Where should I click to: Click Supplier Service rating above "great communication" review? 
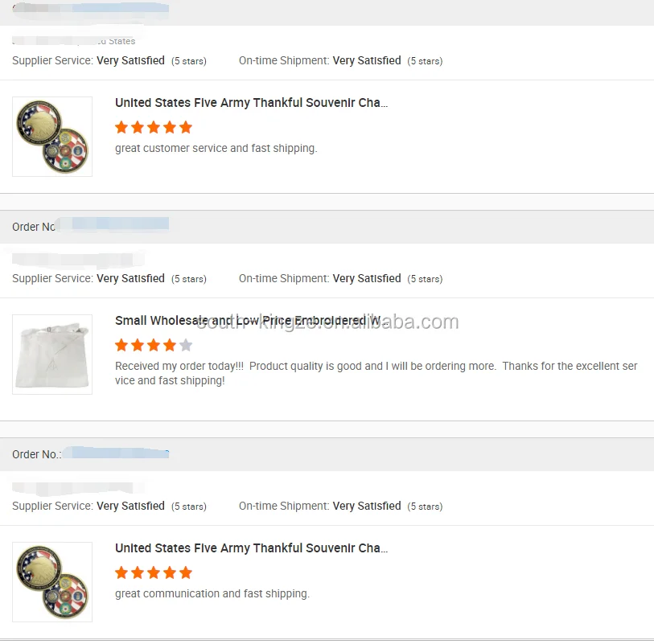pos(109,506)
